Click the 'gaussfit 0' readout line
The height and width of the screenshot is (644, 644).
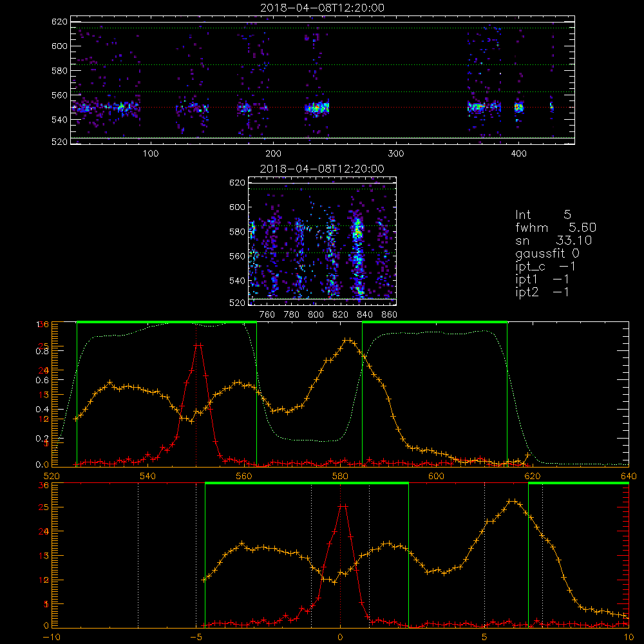tap(547, 253)
